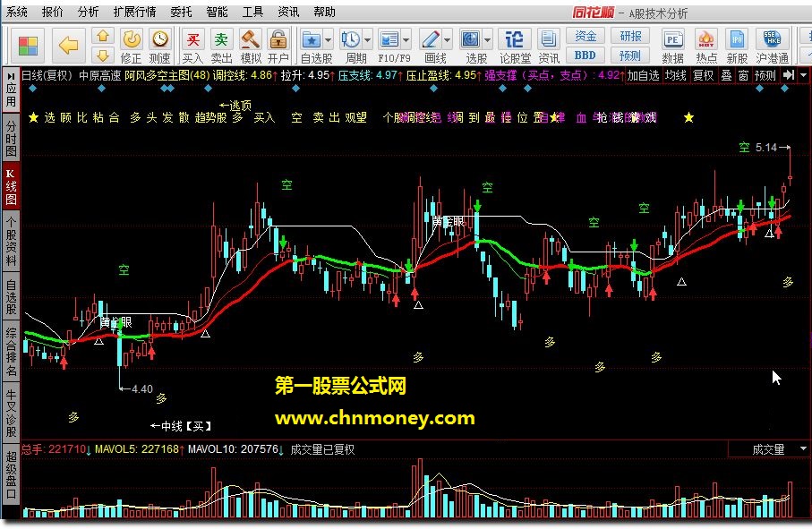The width and height of the screenshot is (812, 529).
Task: Open the 超级盘口 side tab
Action: pyautogui.click(x=11, y=475)
